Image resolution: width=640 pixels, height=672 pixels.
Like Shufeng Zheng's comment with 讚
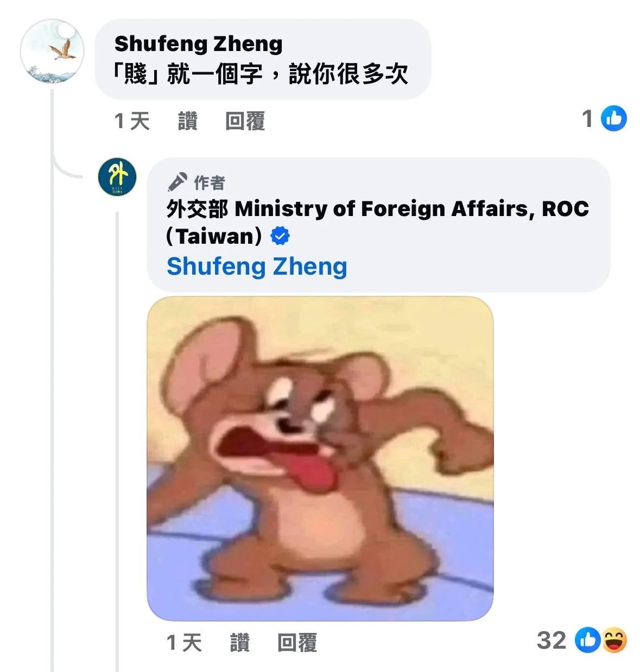click(188, 121)
